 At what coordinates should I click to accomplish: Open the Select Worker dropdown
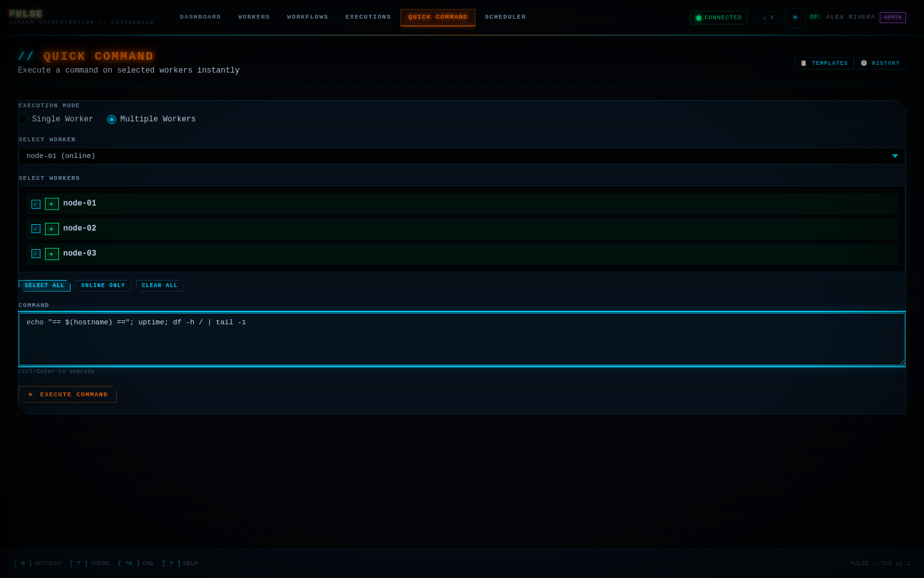coord(462,156)
